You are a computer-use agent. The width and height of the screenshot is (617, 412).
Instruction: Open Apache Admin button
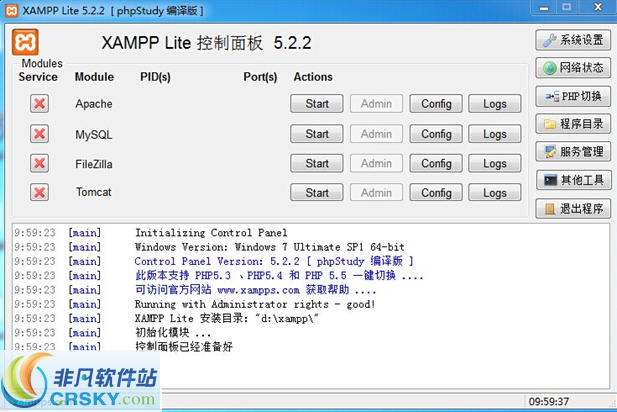376,103
